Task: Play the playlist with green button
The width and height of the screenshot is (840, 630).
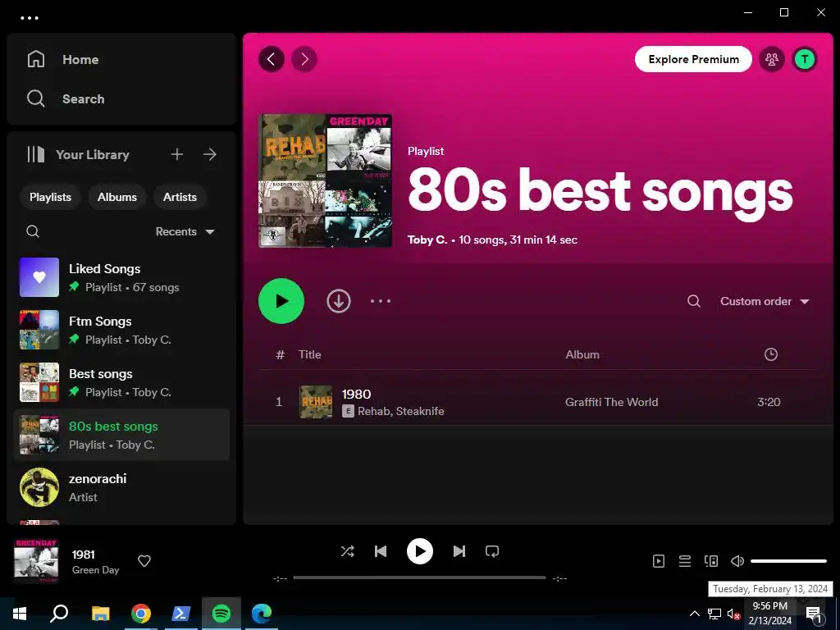Action: 281,301
